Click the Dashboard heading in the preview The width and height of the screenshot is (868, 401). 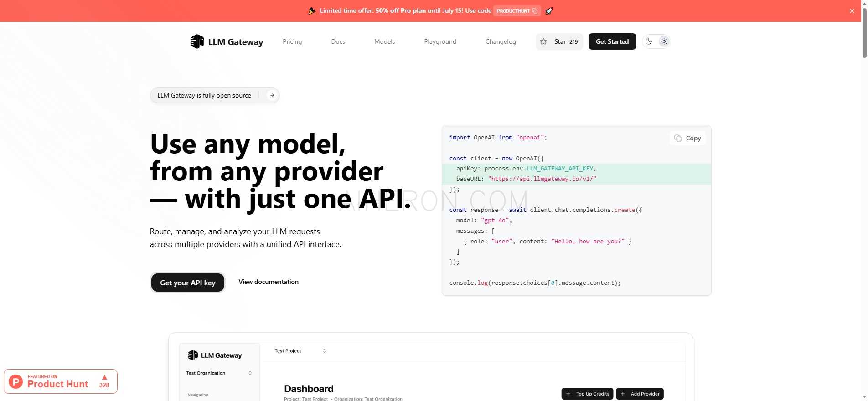click(309, 389)
